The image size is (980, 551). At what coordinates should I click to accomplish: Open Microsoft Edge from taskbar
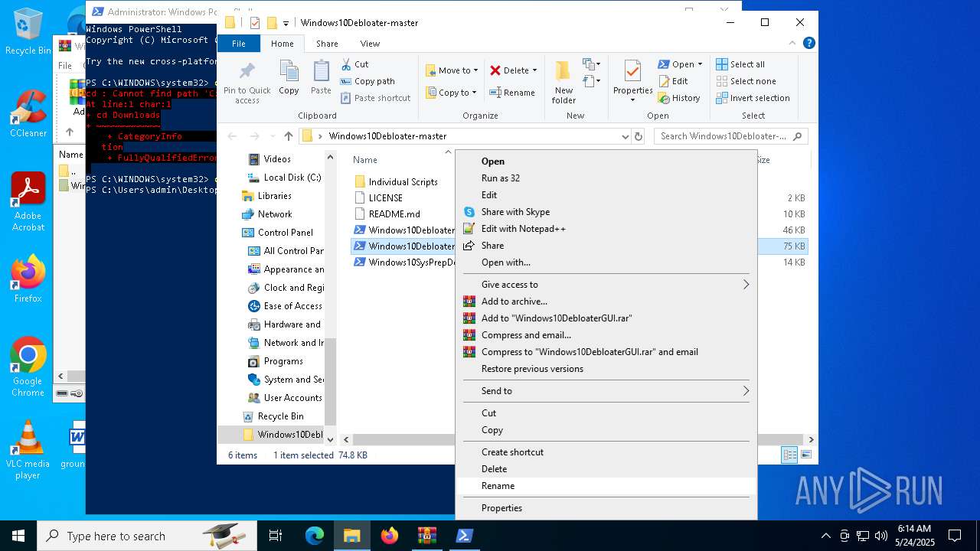click(x=315, y=536)
